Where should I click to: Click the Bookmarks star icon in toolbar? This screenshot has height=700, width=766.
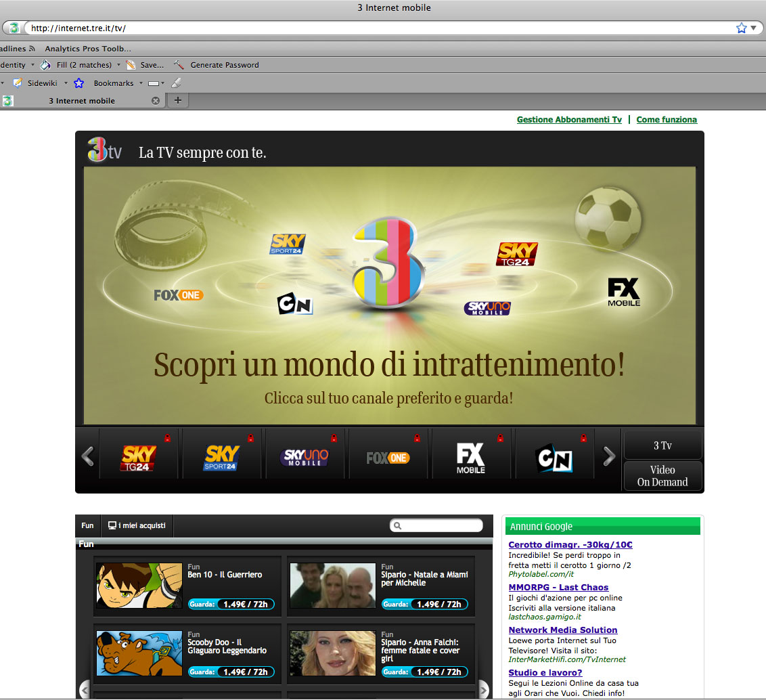click(x=78, y=83)
